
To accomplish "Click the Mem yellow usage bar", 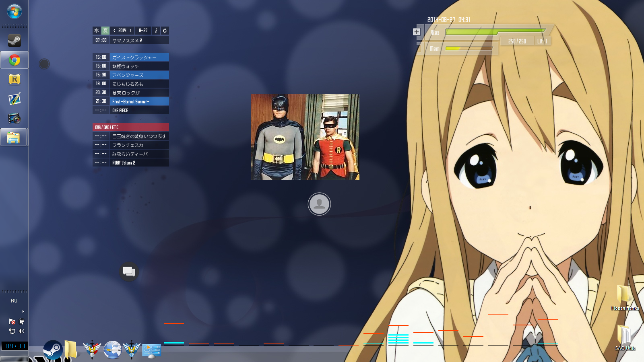I will click(x=469, y=49).
